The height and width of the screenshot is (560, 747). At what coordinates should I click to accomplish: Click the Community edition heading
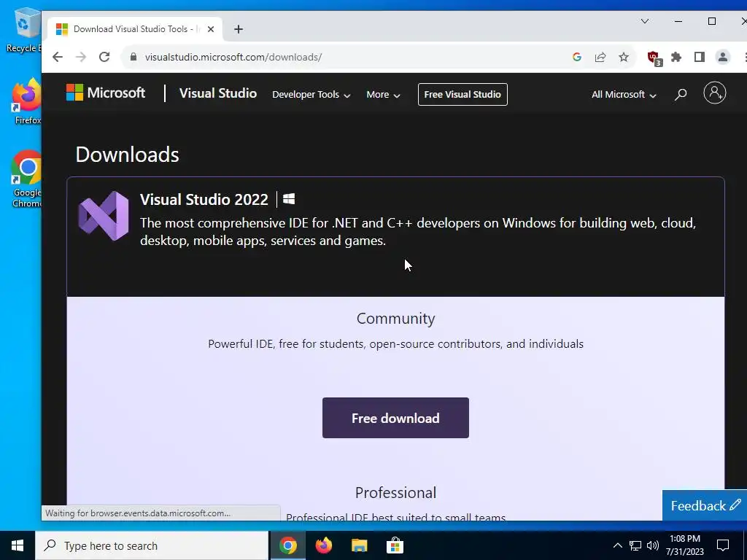[395, 318]
